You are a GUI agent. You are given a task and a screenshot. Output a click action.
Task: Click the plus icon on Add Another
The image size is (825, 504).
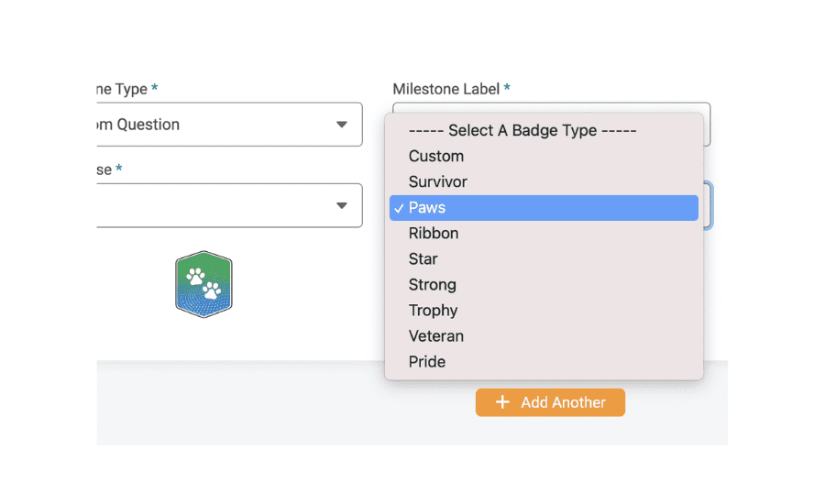pos(502,402)
